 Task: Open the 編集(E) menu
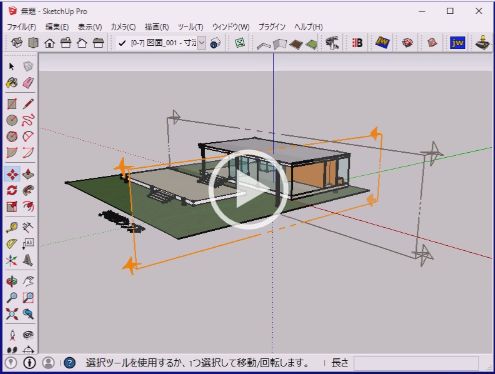point(57,27)
